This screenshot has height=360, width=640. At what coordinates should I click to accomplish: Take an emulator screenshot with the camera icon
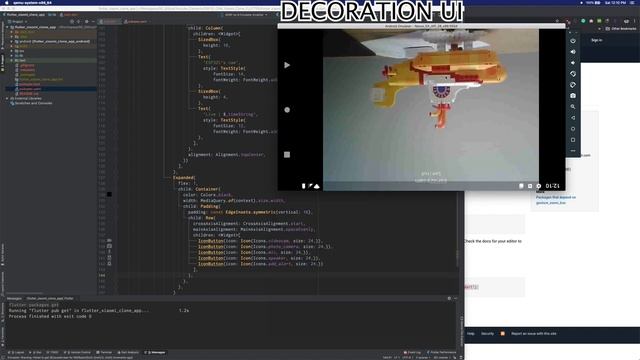click(573, 96)
